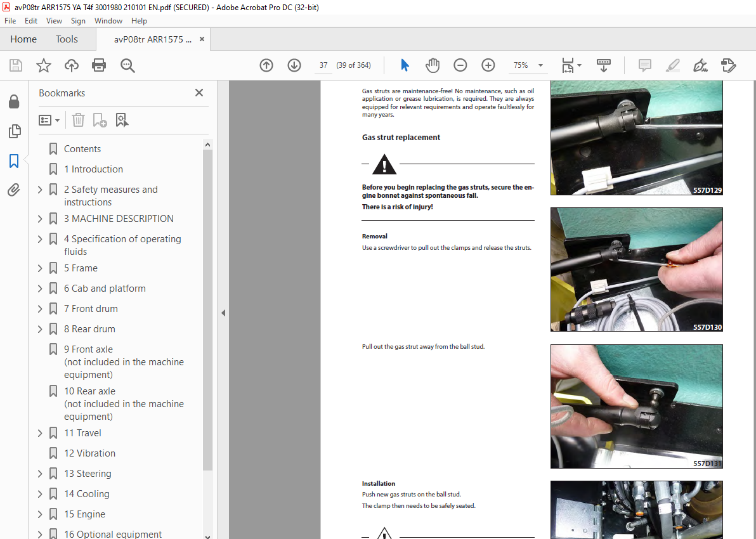Collapse navigation pane with side arrow

pos(223,313)
